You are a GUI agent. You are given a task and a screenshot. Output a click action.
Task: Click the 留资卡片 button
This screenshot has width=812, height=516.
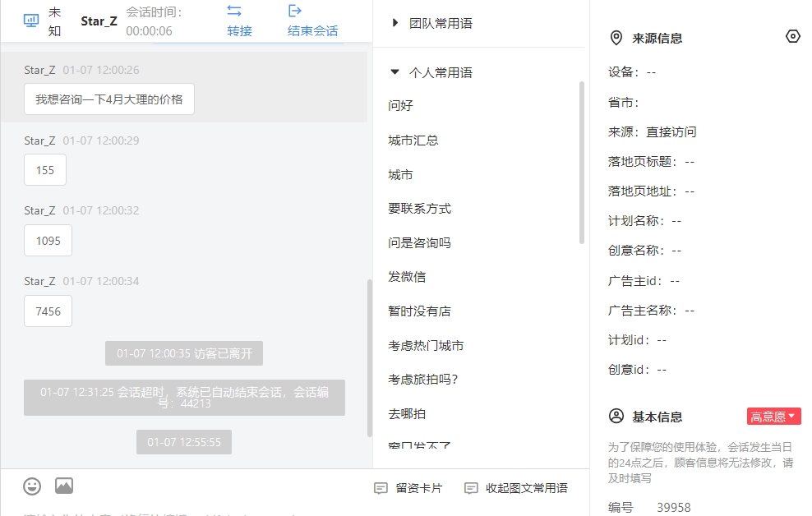tap(408, 488)
